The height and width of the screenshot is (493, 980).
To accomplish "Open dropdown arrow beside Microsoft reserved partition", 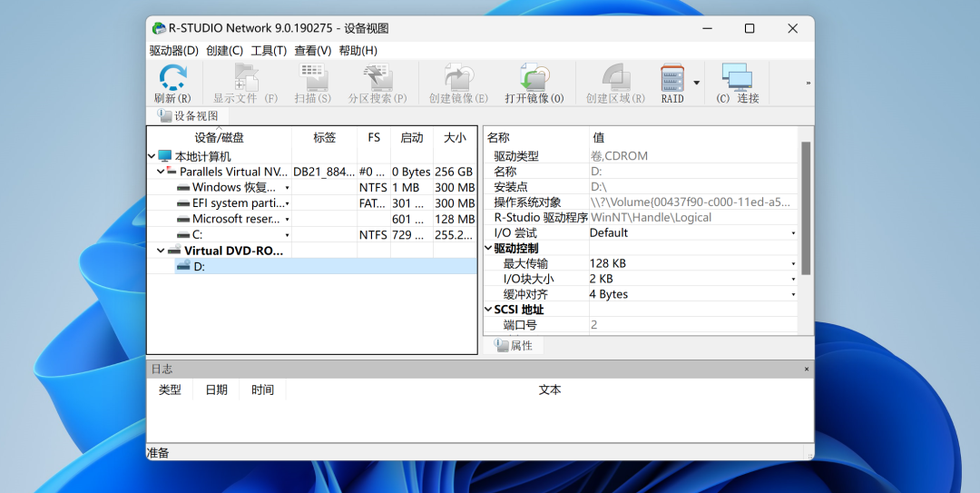I will click(287, 220).
